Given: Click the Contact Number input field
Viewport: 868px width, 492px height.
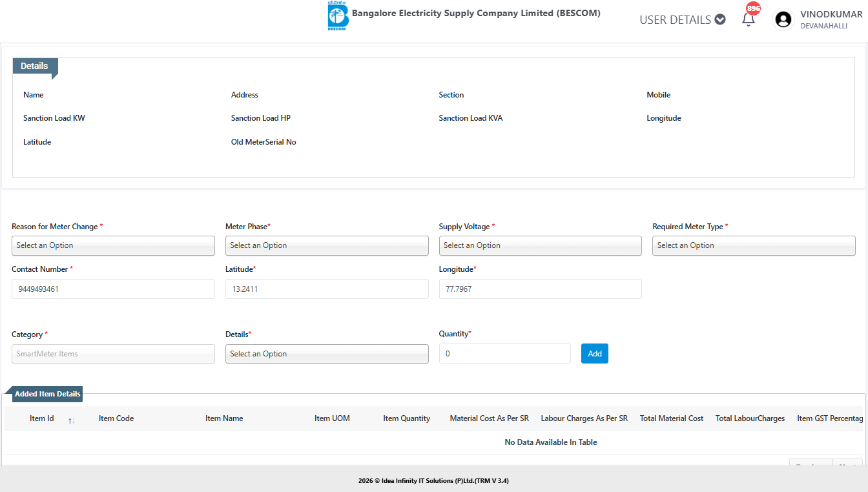Looking at the screenshot, I should (x=113, y=289).
